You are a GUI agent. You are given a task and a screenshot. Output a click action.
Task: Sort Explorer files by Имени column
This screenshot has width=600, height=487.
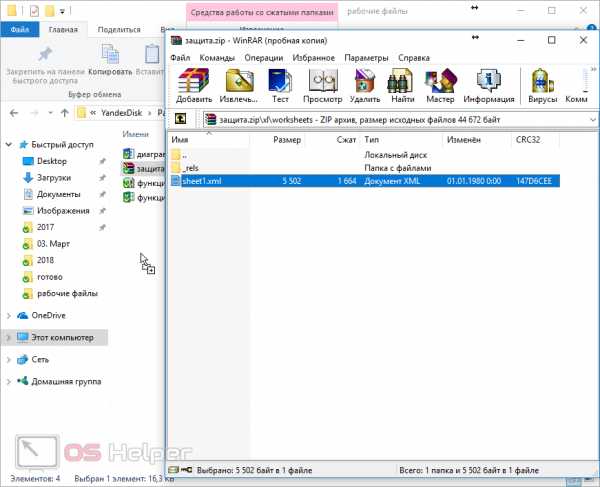[135, 134]
